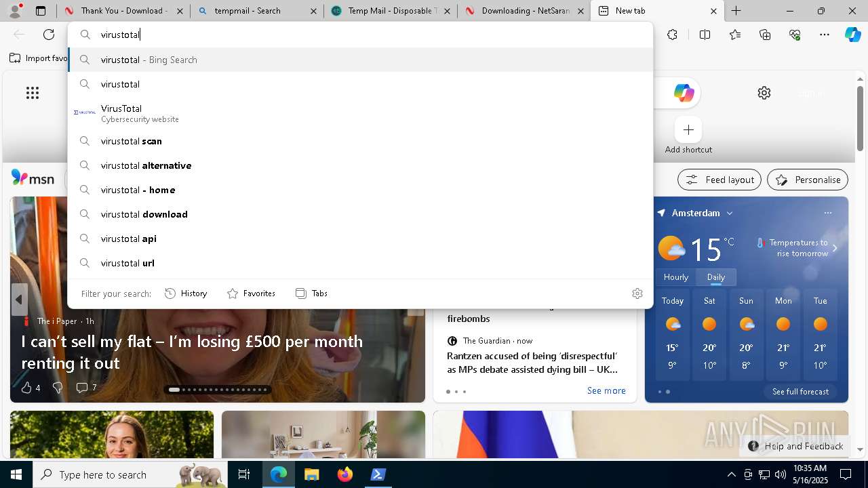
Task: Filter search by Tabs
Action: tap(311, 293)
